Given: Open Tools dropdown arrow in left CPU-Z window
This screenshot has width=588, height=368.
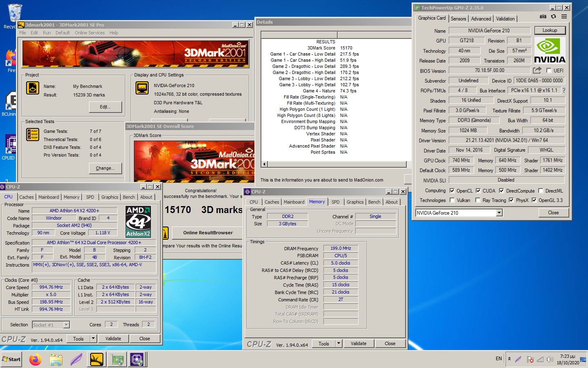Looking at the screenshot, I should 93,339.
